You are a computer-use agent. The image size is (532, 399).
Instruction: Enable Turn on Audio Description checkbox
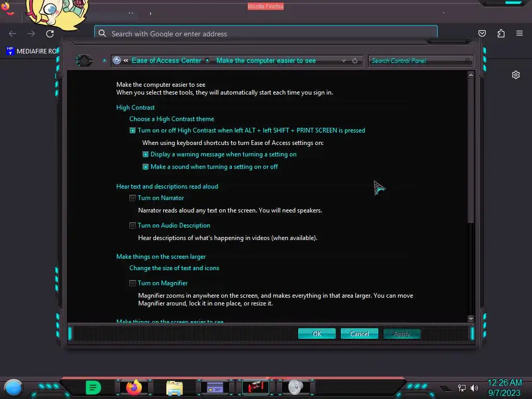coord(132,225)
